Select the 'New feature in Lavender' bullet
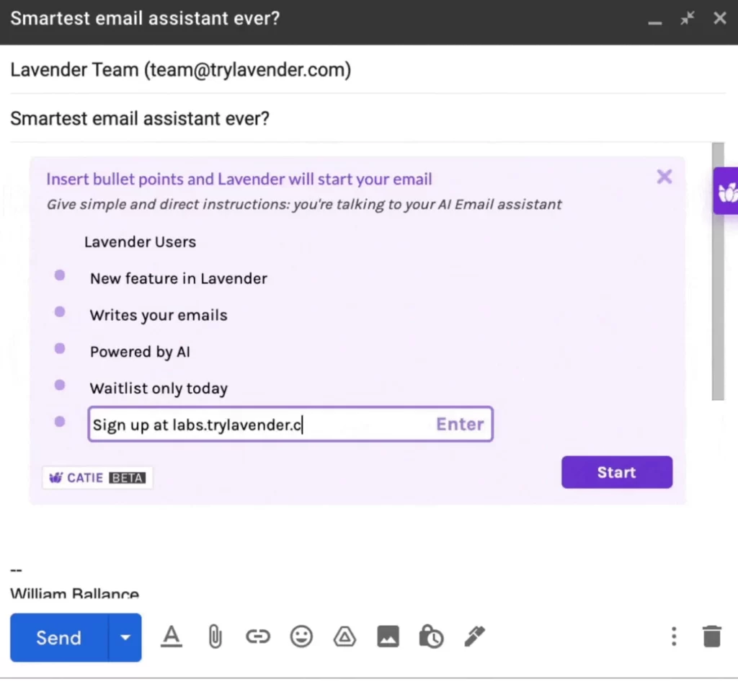 (179, 279)
